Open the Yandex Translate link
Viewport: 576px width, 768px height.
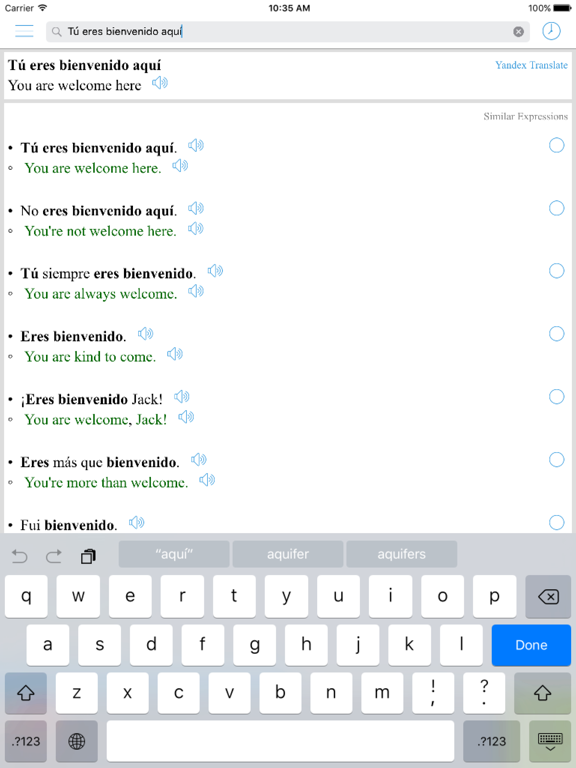[531, 65]
